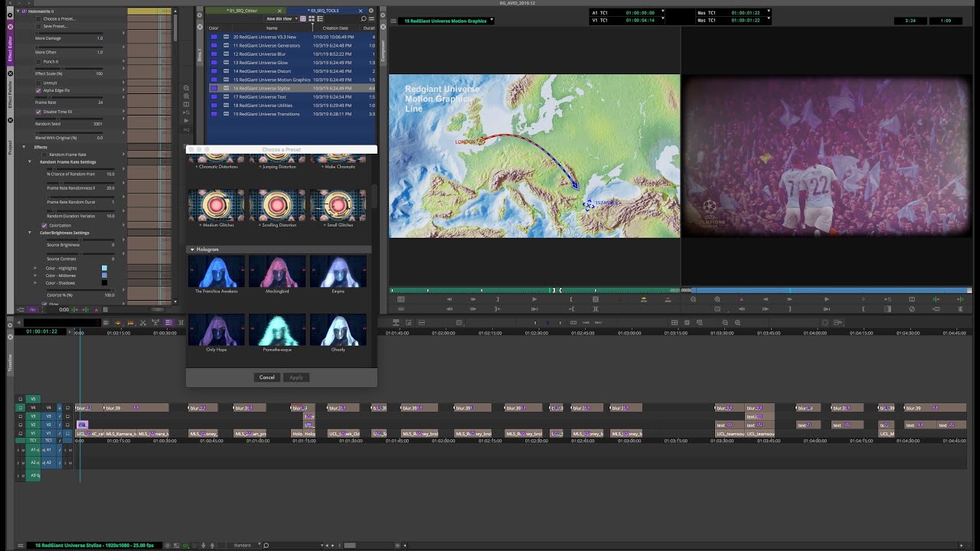Image resolution: width=980 pixels, height=551 pixels.
Task: Collapse the Effects parameter group
Action: tap(24, 147)
